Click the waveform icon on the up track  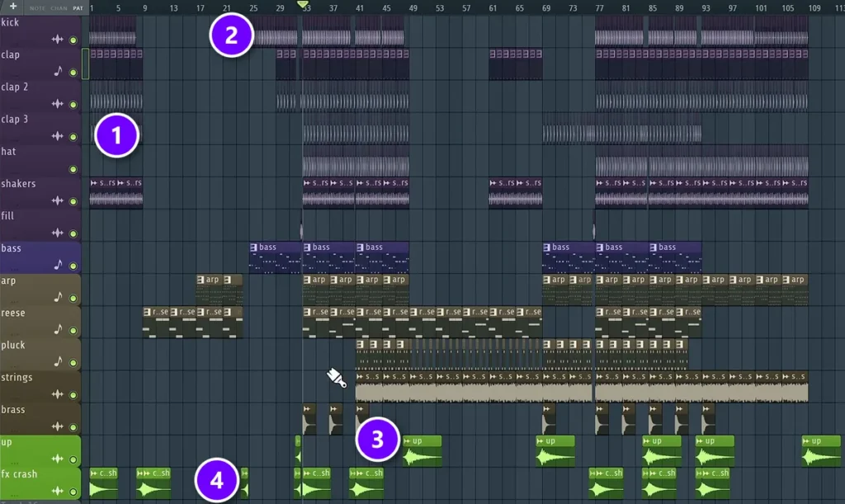coord(57,459)
